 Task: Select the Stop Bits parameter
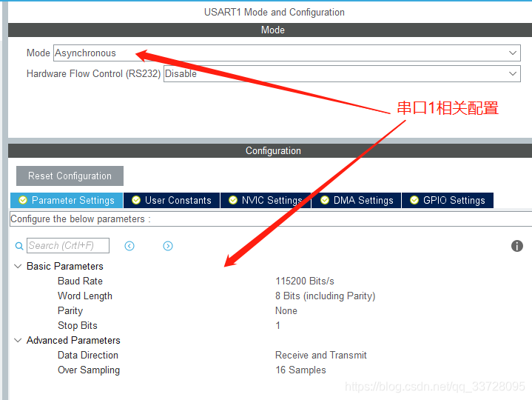pyautogui.click(x=78, y=326)
